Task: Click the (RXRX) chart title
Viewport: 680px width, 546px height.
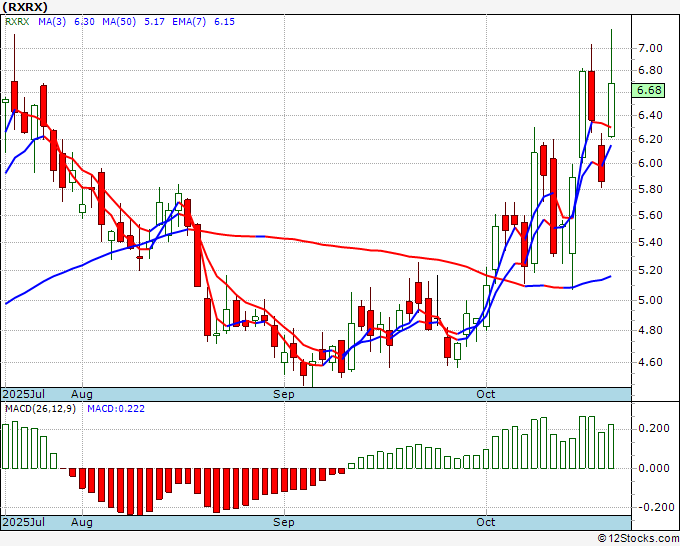Action: [25, 7]
